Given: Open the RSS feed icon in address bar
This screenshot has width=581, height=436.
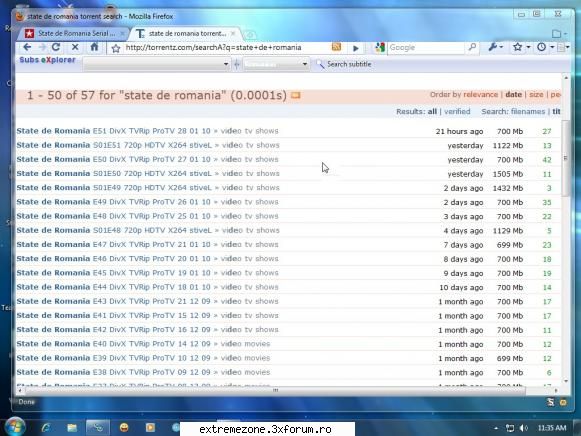Looking at the screenshot, I should coord(336,47).
